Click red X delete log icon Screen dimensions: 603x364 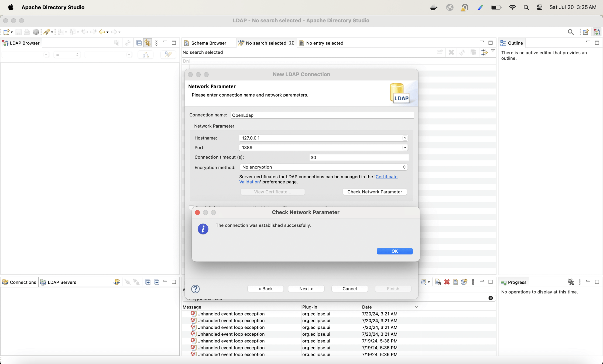(x=447, y=282)
